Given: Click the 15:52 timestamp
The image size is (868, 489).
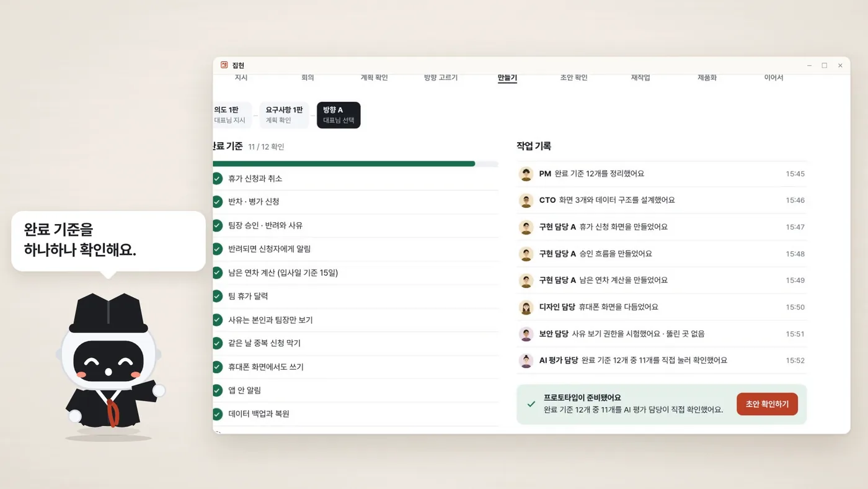Looking at the screenshot, I should click(x=795, y=361).
